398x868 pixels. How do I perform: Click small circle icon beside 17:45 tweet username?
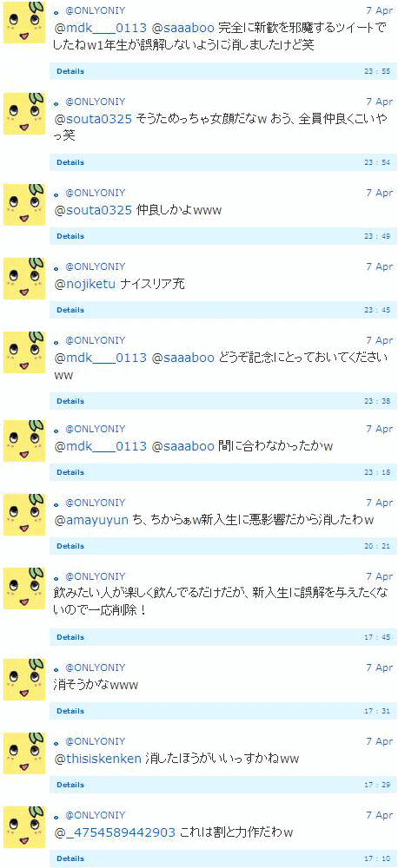click(56, 577)
